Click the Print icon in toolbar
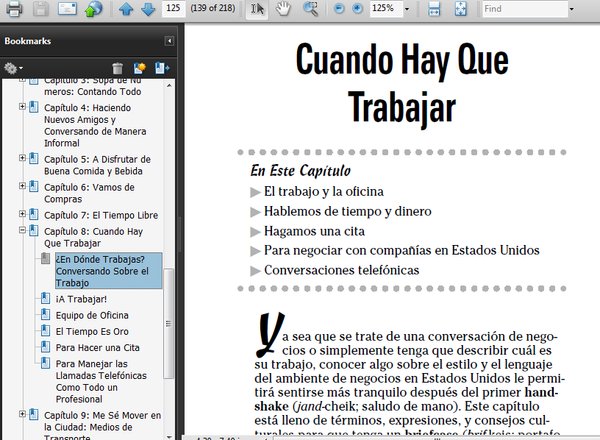This screenshot has width=600, height=440. (x=14, y=8)
